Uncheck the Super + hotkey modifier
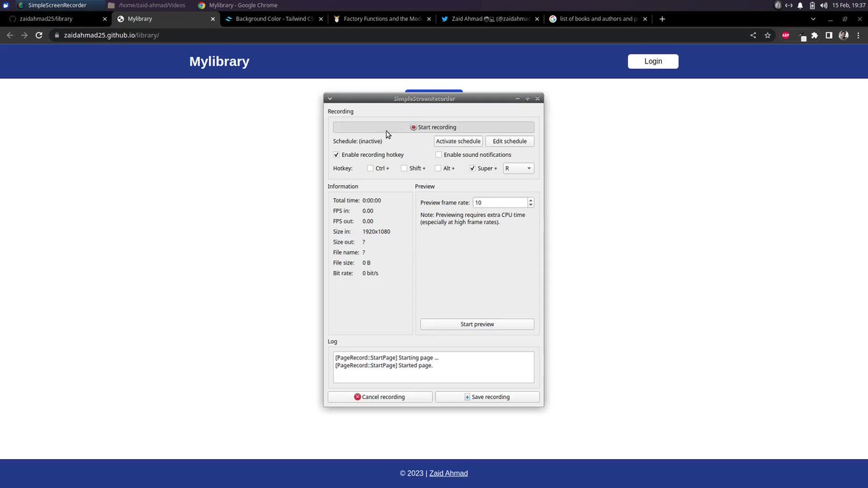868x488 pixels. [472, 168]
